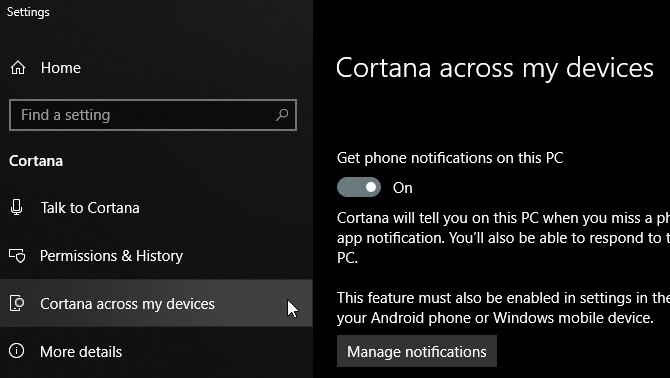Click the Cortana across my devices page title
The width and height of the screenshot is (670, 378).
point(494,68)
